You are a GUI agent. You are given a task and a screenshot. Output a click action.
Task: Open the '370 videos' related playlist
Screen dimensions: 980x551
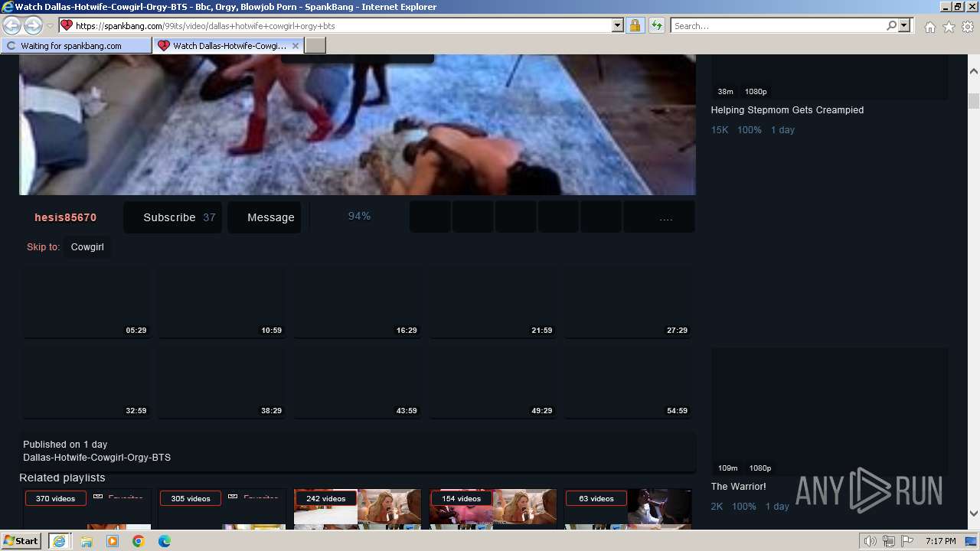87,509
